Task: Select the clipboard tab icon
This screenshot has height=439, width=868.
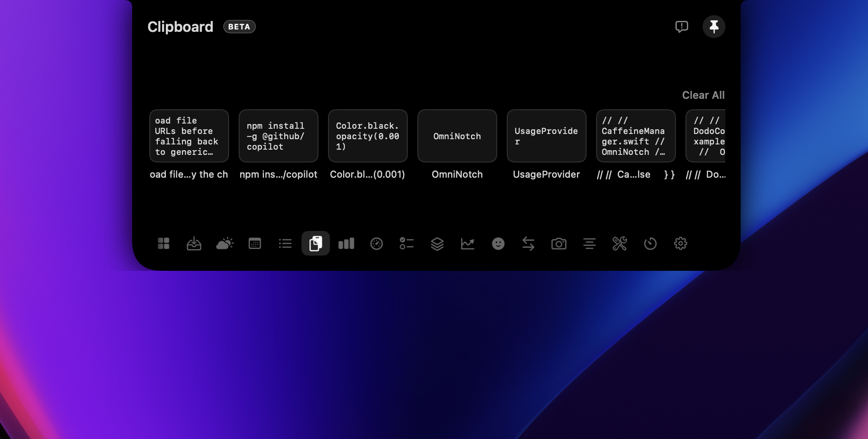Action: tap(316, 243)
